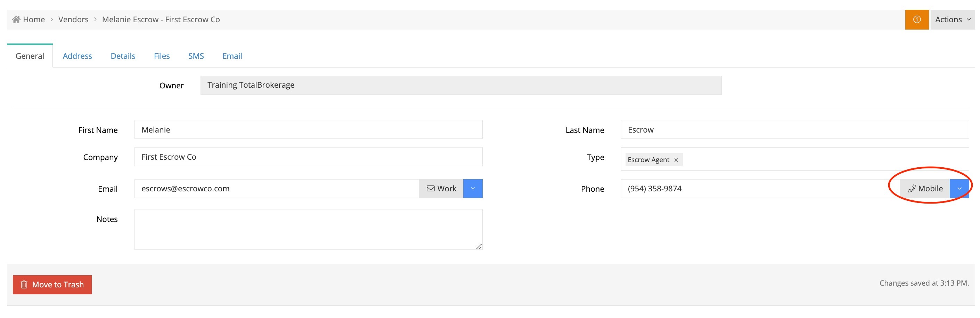Click the home icon in breadcrumb
980x318 pixels.
[x=16, y=19]
